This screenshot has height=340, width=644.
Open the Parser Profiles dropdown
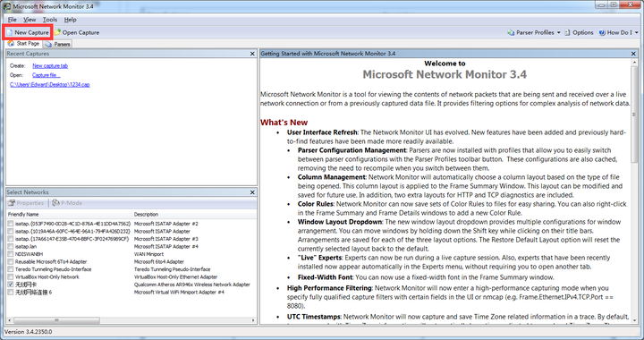point(534,32)
